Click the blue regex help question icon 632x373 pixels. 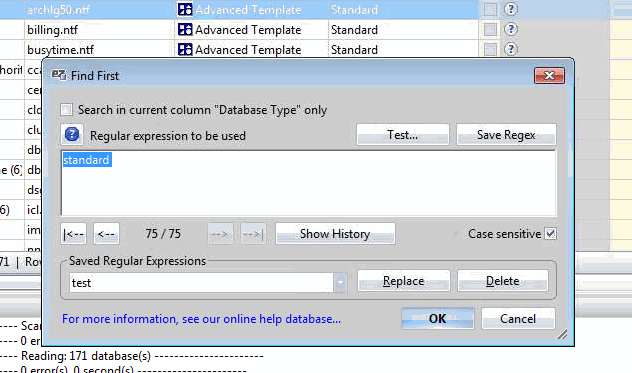(72, 134)
